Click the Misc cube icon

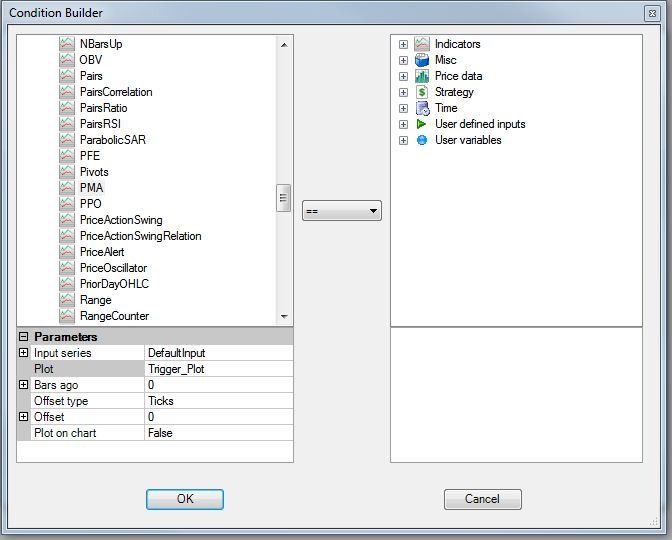pyautogui.click(x=422, y=60)
